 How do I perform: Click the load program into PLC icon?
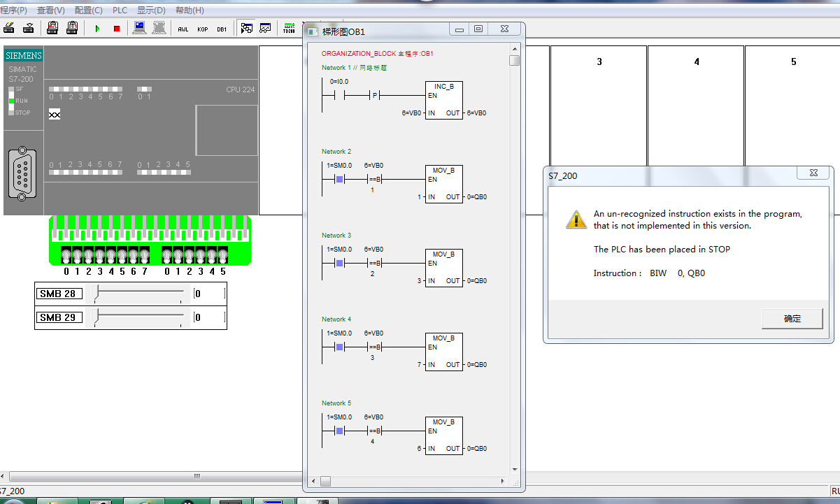point(29,28)
